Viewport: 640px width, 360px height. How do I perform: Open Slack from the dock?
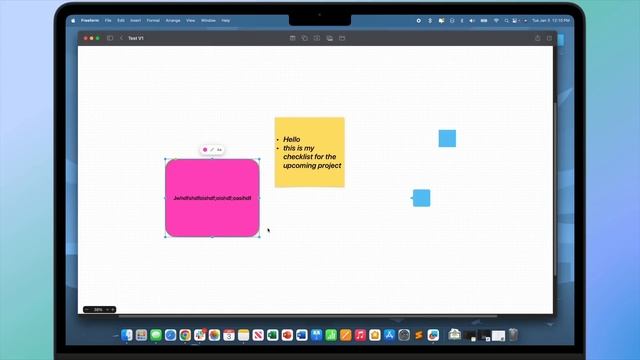coord(200,335)
